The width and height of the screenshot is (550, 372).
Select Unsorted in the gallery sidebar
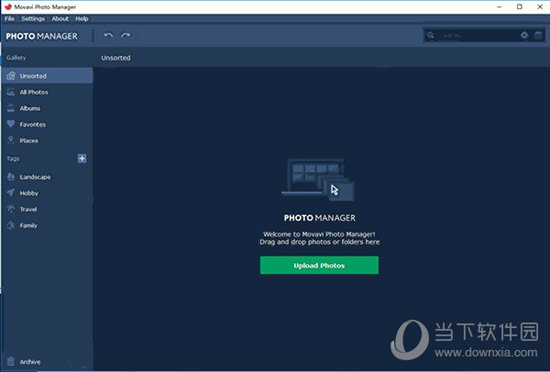coord(47,76)
